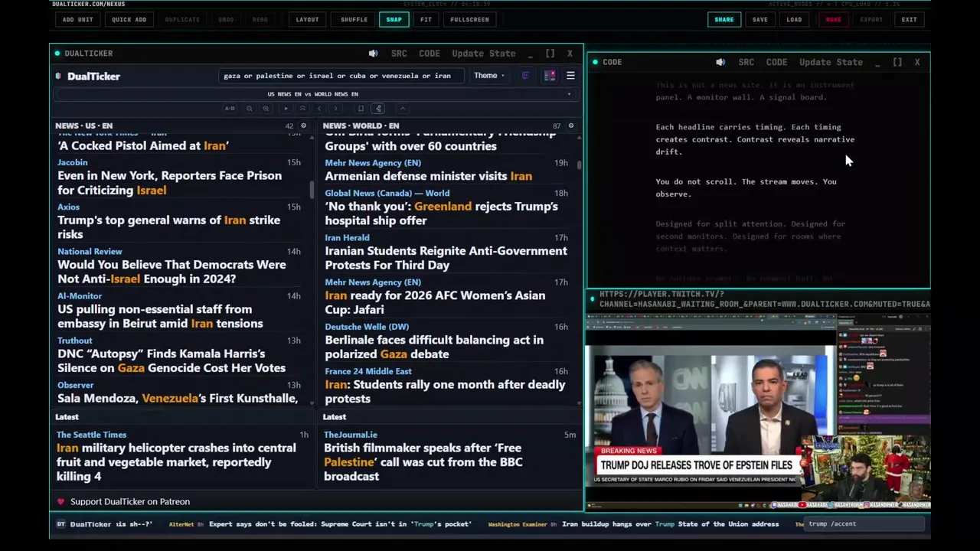Click the share nodes icon in ticker toolbar
The width and height of the screenshot is (980, 551).
coord(378,109)
